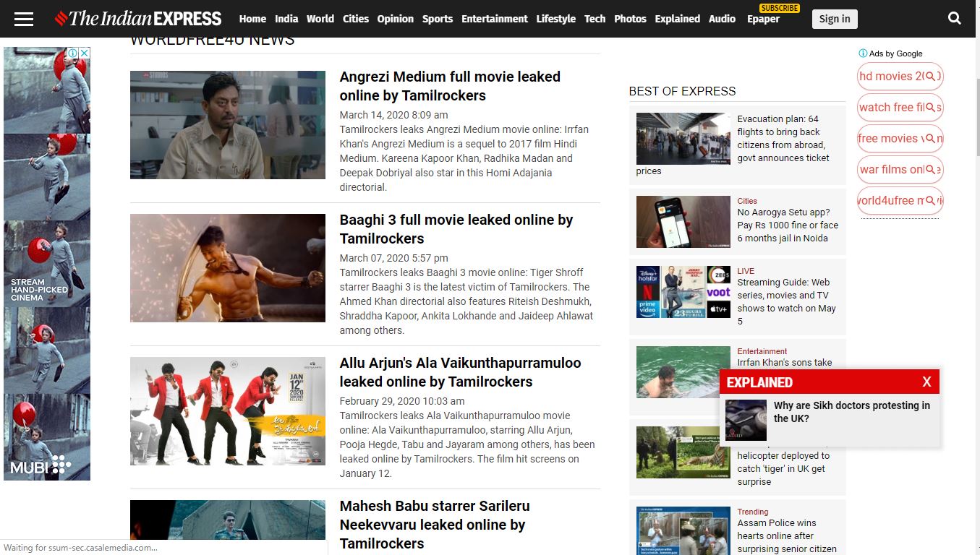980x555 pixels.
Task: Open the Assam Police wins hearts story
Action: coord(787,536)
